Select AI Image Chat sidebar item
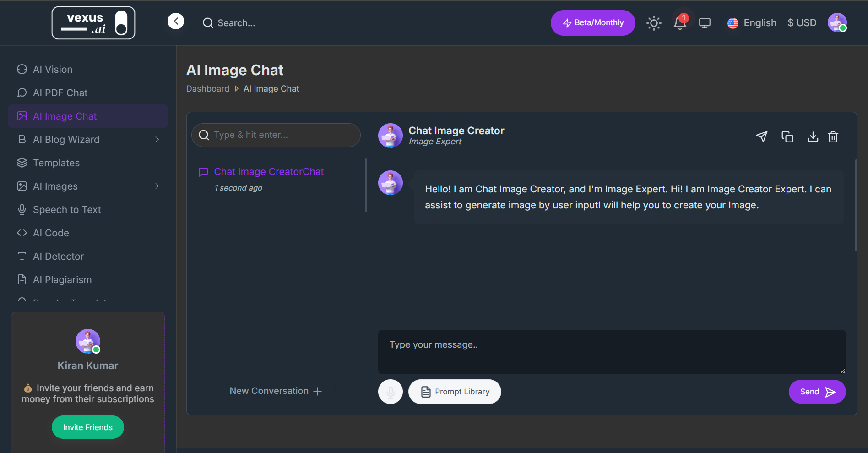Viewport: 868px width, 453px height. pyautogui.click(x=88, y=116)
